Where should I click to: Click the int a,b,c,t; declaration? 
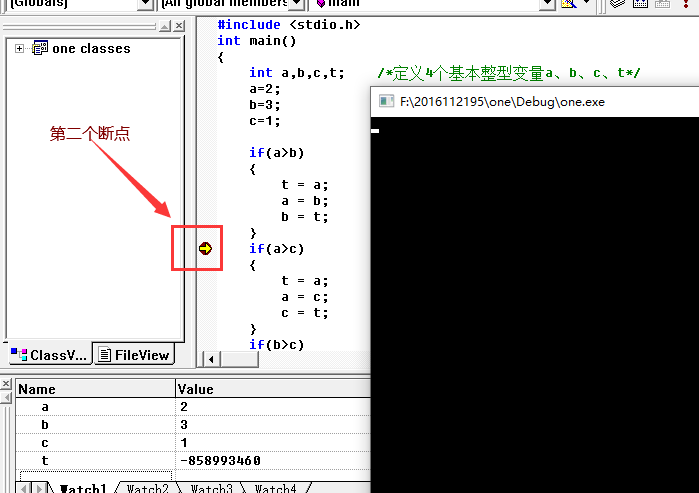[297, 73]
